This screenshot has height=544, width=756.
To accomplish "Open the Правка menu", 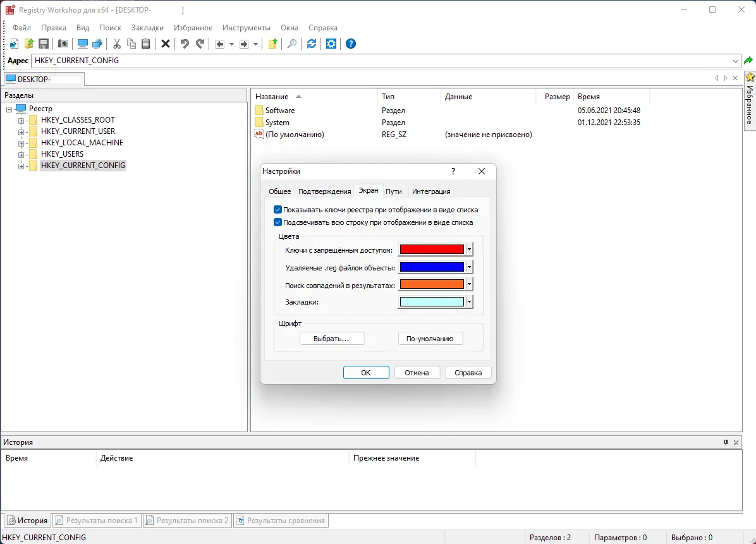I will [54, 28].
